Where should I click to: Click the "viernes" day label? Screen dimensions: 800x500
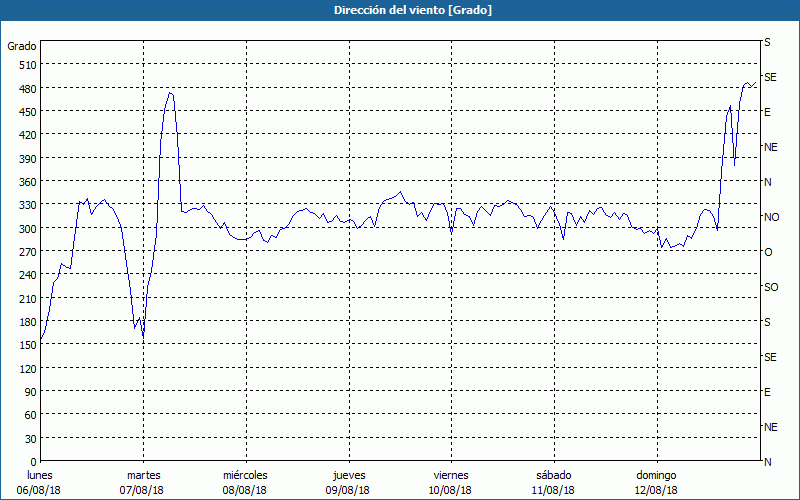click(x=451, y=475)
